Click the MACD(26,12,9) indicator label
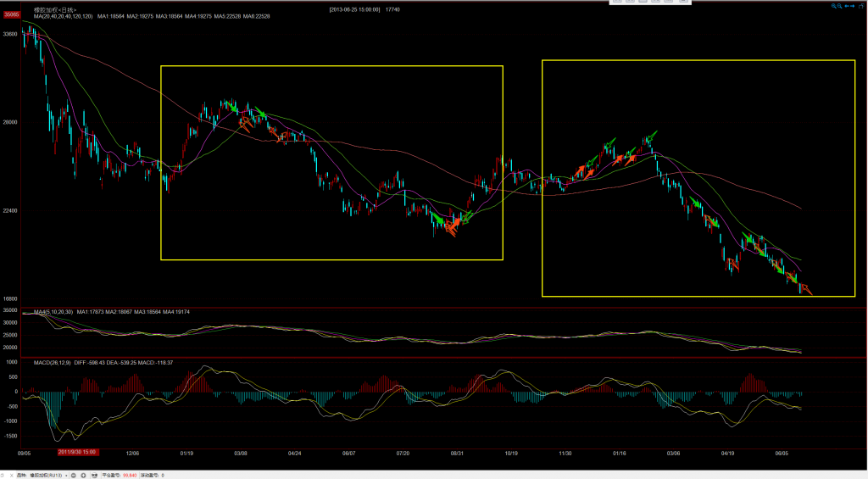This screenshot has height=479, width=868. tap(53, 362)
